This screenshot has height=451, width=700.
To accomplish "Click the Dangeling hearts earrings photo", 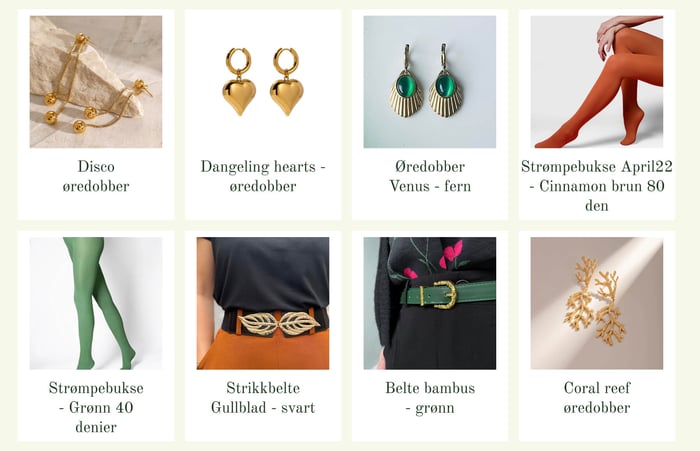I will pyautogui.click(x=263, y=82).
